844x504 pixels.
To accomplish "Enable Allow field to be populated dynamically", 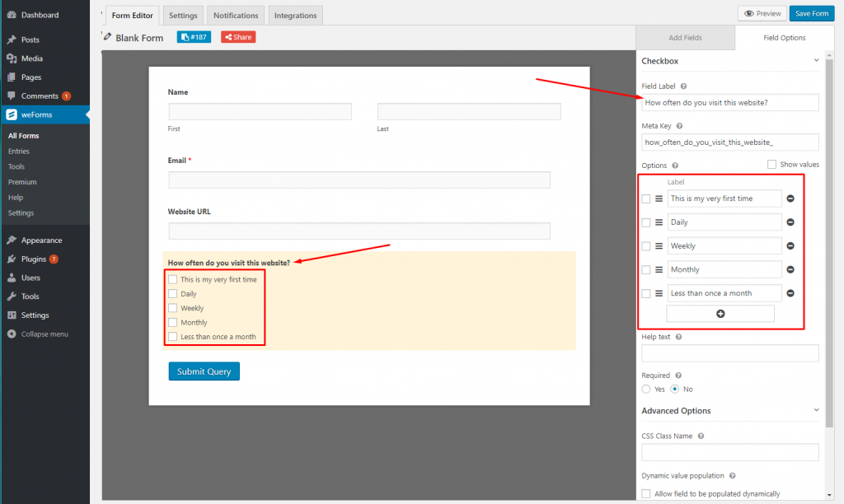I will (x=646, y=493).
